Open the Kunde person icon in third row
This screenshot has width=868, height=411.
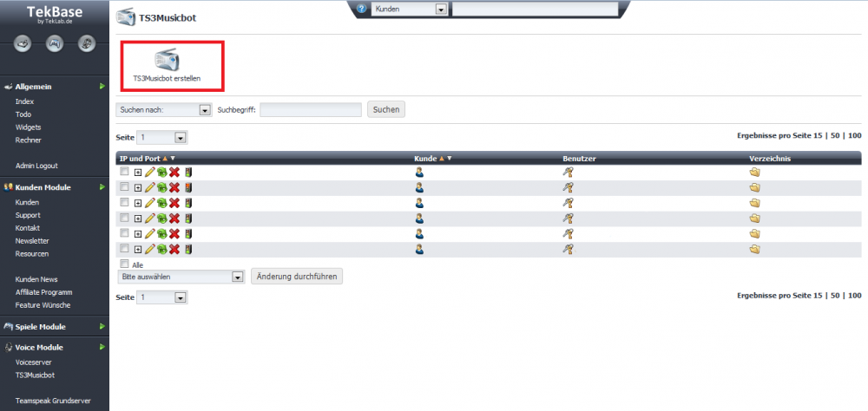click(x=419, y=202)
